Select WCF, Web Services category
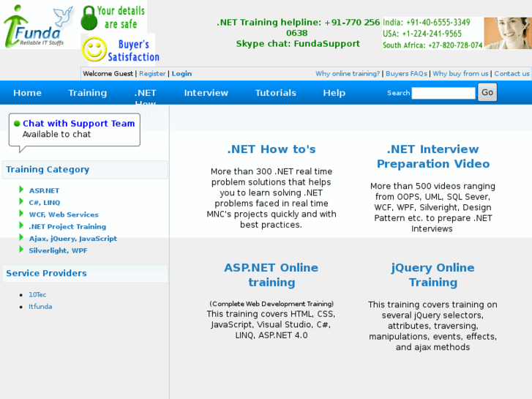Screen dimensions: 532x399 tap(64, 215)
